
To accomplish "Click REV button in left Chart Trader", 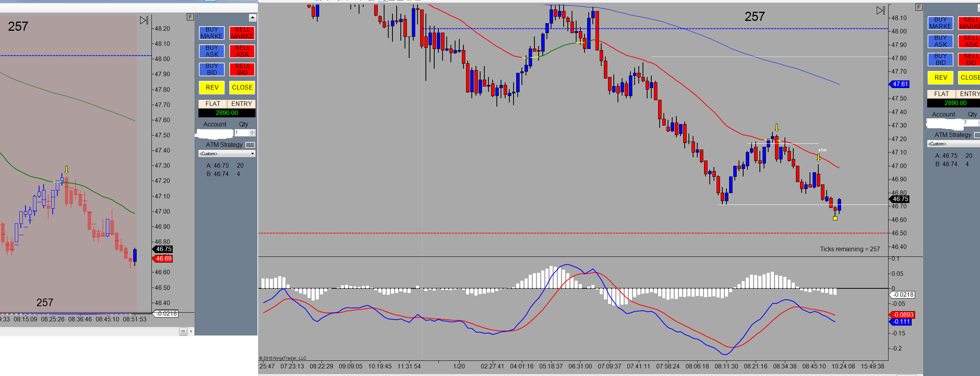I will [211, 87].
